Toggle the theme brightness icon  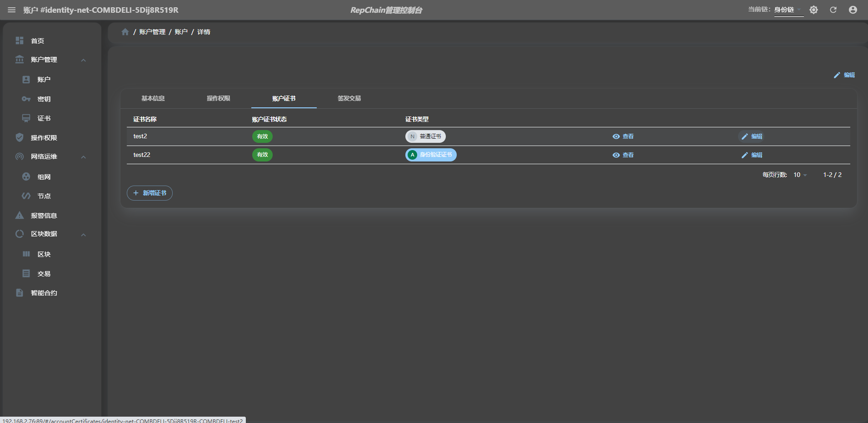813,10
